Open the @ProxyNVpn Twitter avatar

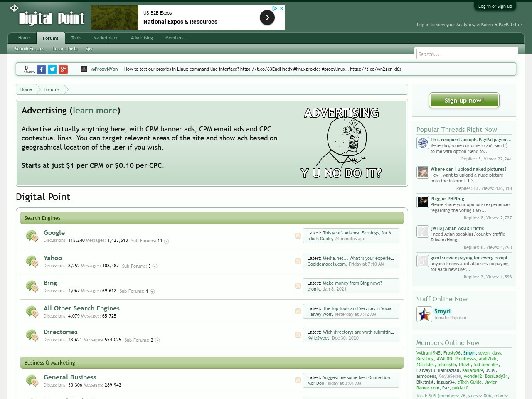84,69
